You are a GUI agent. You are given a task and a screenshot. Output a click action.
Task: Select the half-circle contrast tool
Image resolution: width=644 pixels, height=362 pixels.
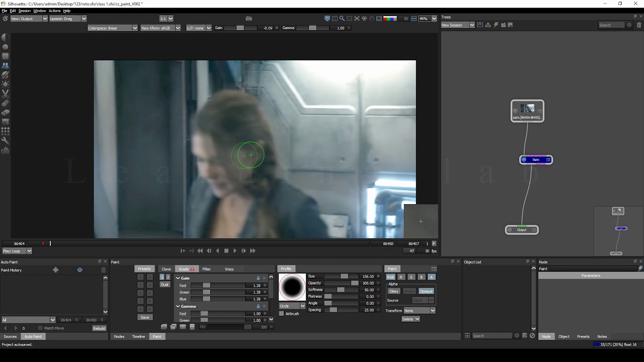click(6, 37)
